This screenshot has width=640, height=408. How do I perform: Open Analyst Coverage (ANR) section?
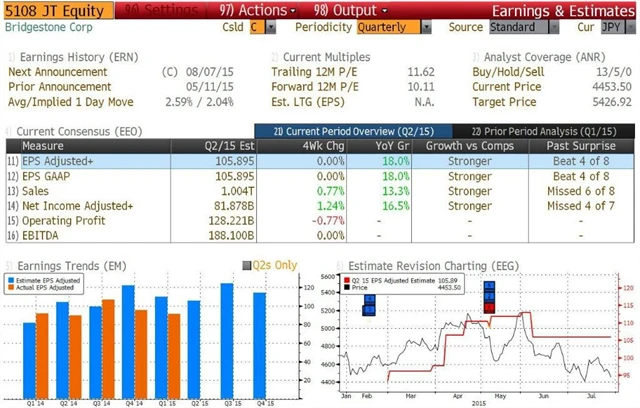pyautogui.click(x=544, y=57)
